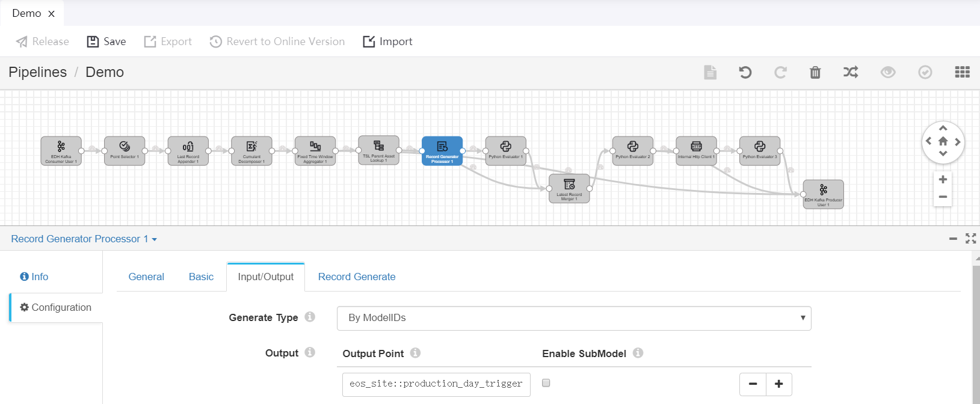Click the trash delete icon
Viewport: 980px width, 404px height.
click(815, 72)
